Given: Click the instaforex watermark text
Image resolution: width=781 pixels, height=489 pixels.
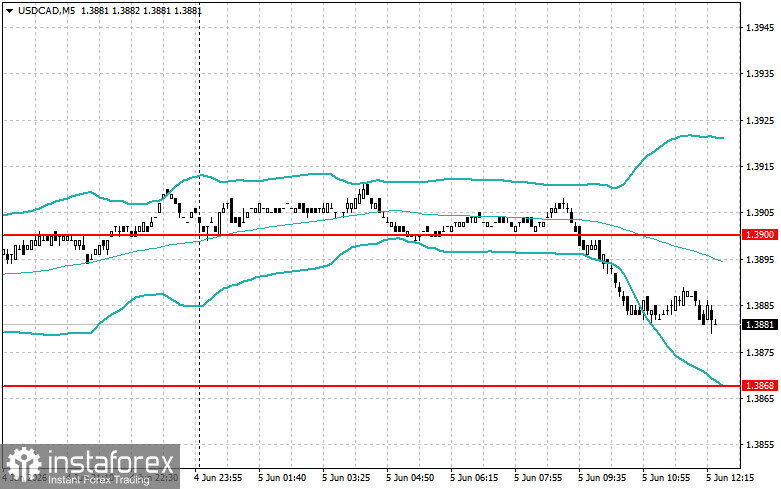Looking at the screenshot, I should (111, 462).
